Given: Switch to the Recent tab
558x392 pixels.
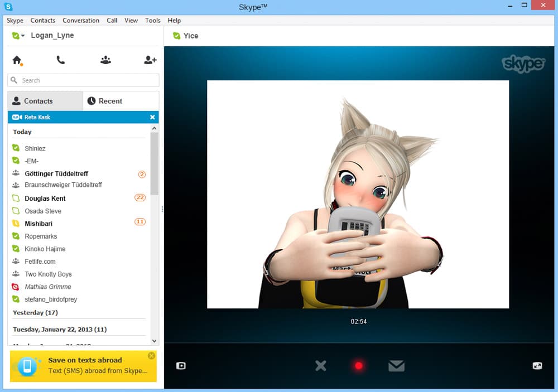Looking at the screenshot, I should click(x=121, y=101).
